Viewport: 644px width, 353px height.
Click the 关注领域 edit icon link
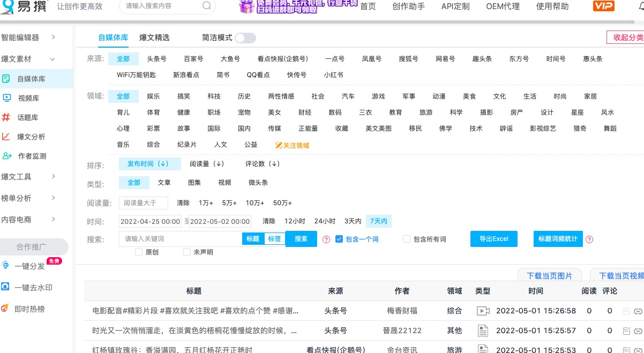tap(292, 145)
